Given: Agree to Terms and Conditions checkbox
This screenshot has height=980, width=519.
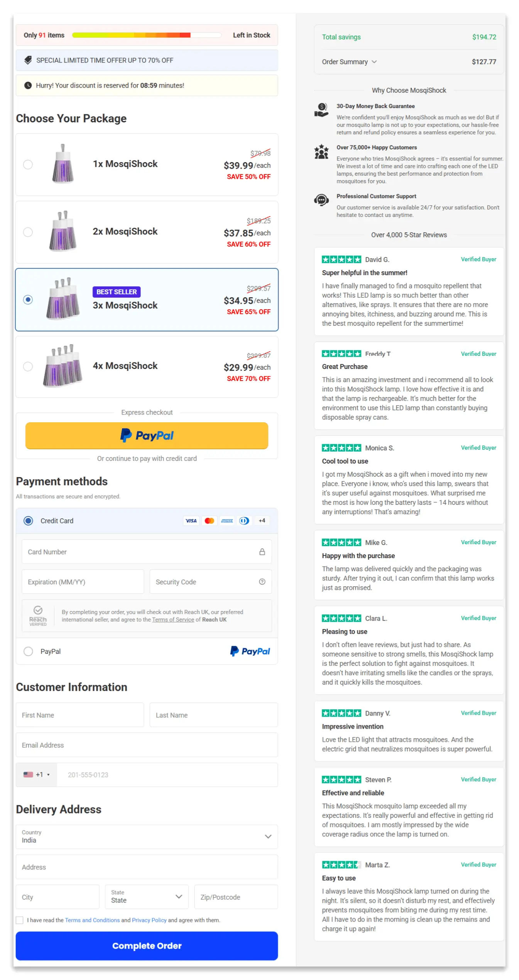Looking at the screenshot, I should tap(20, 920).
